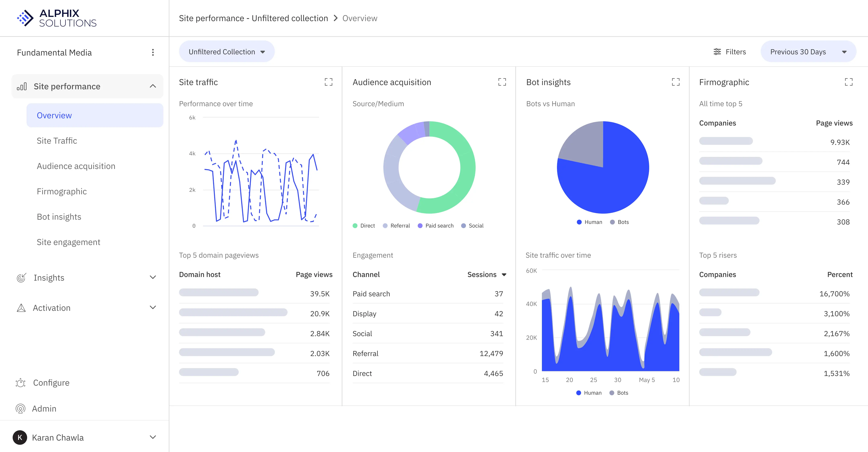Viewport: 868px width, 452px height.
Task: Open the Unfiltered Collection dropdown
Action: [226, 51]
